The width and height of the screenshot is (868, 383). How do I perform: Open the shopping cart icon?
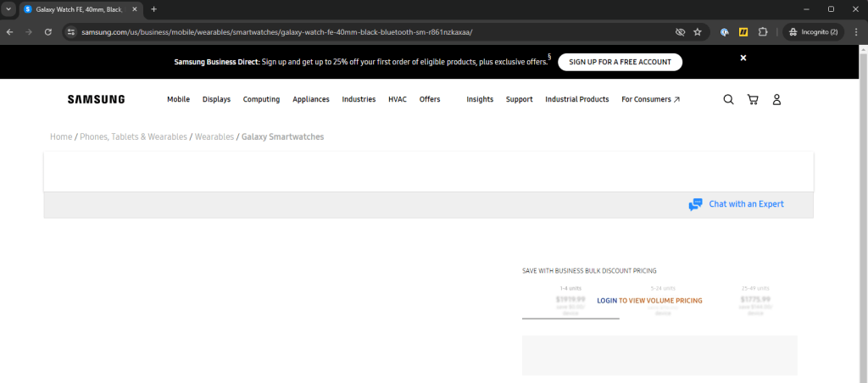[753, 99]
